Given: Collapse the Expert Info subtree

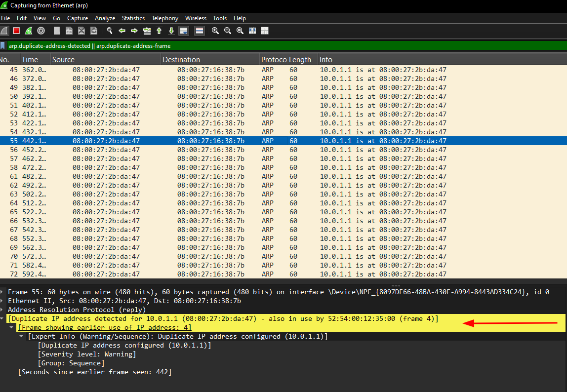Looking at the screenshot, I should (22, 337).
